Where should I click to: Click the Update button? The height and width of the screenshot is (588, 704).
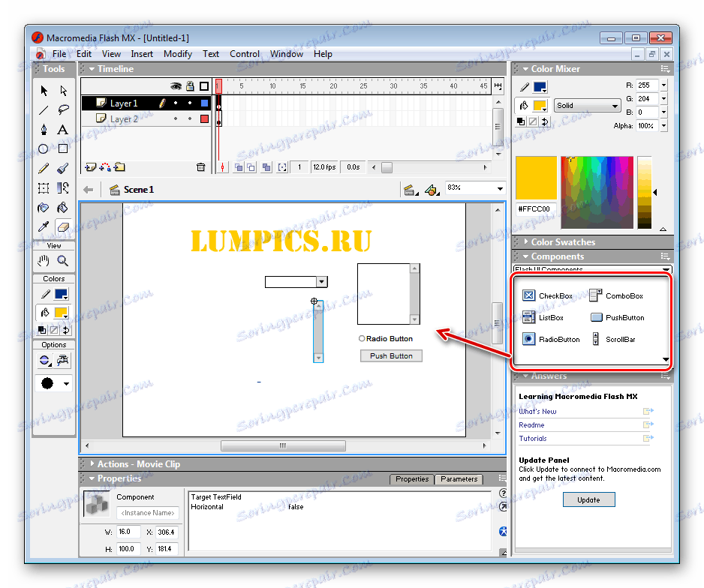tap(588, 499)
